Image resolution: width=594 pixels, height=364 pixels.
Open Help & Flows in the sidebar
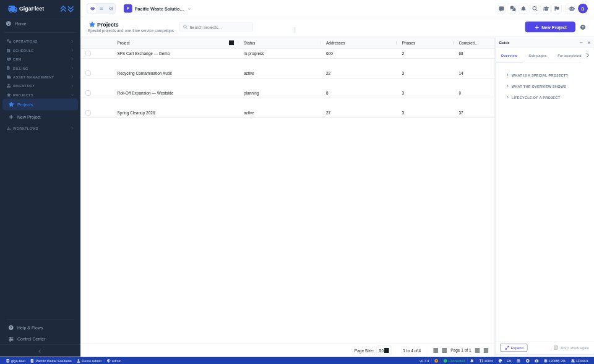tap(40, 328)
